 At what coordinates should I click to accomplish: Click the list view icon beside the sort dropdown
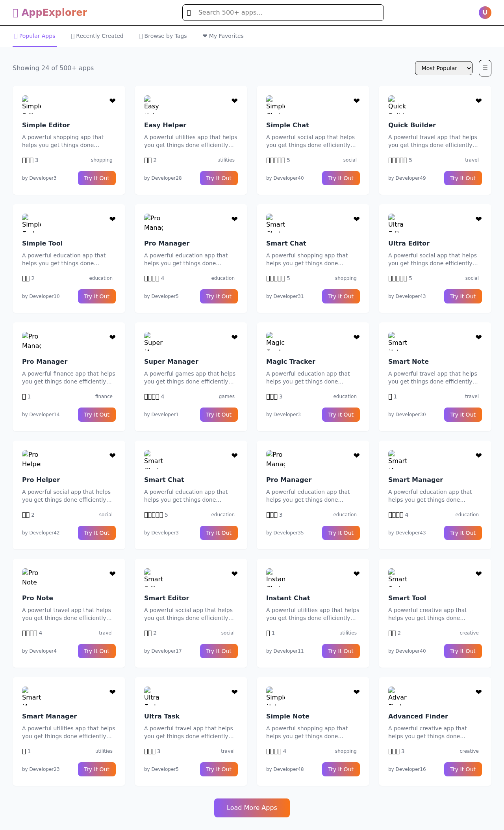click(484, 68)
